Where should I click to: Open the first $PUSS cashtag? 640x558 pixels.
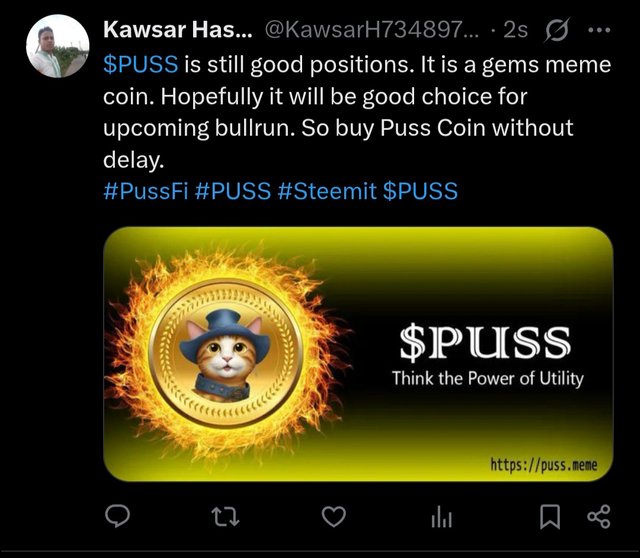click(141, 64)
